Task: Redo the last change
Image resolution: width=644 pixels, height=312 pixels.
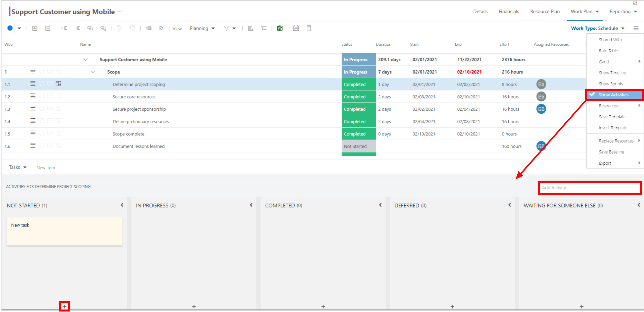Action: coord(132,28)
